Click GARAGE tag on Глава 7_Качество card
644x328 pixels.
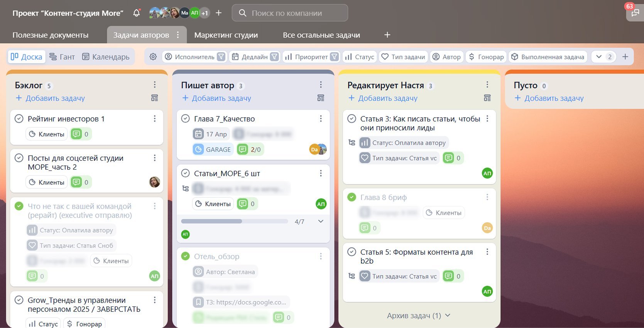(213, 150)
